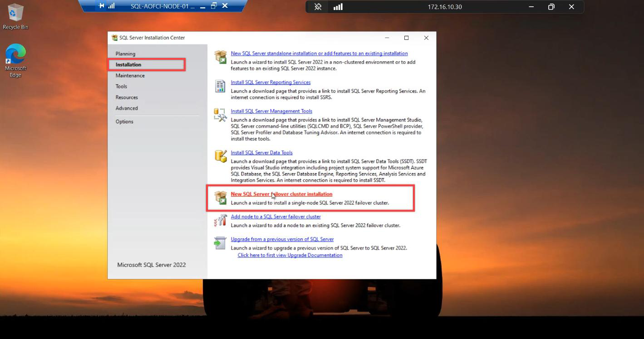Restore the SQL-AOFCI-NODE-01 session window

(214, 6)
